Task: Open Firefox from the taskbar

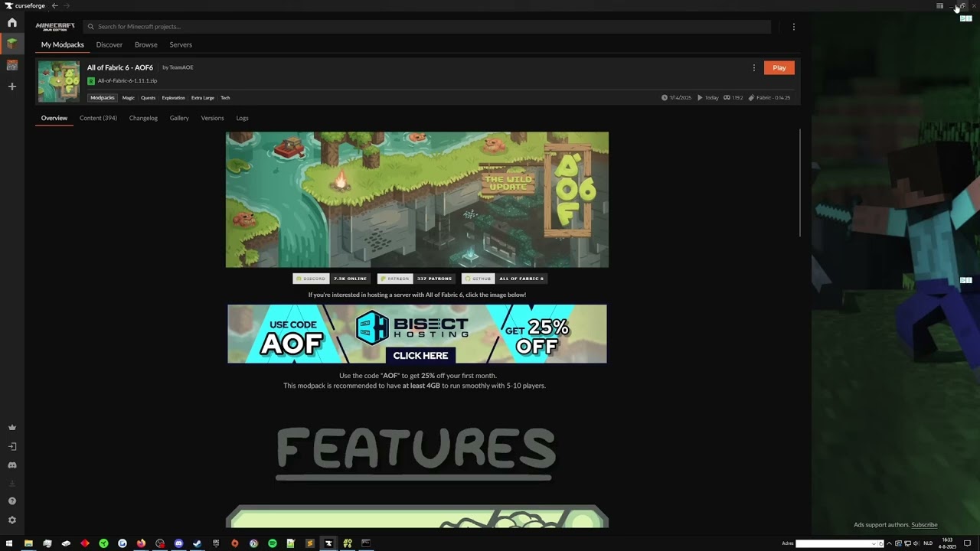Action: click(141, 543)
